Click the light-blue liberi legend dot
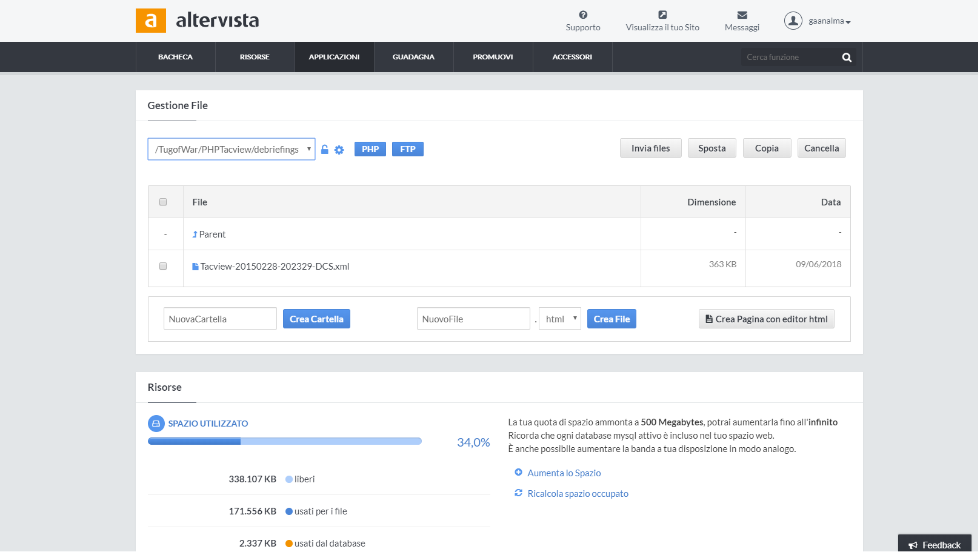The height and width of the screenshot is (552, 980). pyautogui.click(x=289, y=479)
